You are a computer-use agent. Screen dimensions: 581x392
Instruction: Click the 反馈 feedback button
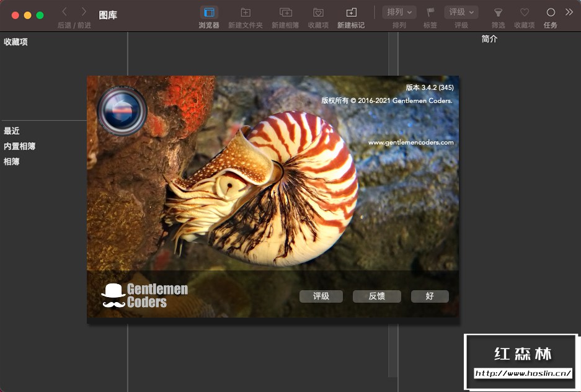tap(377, 296)
